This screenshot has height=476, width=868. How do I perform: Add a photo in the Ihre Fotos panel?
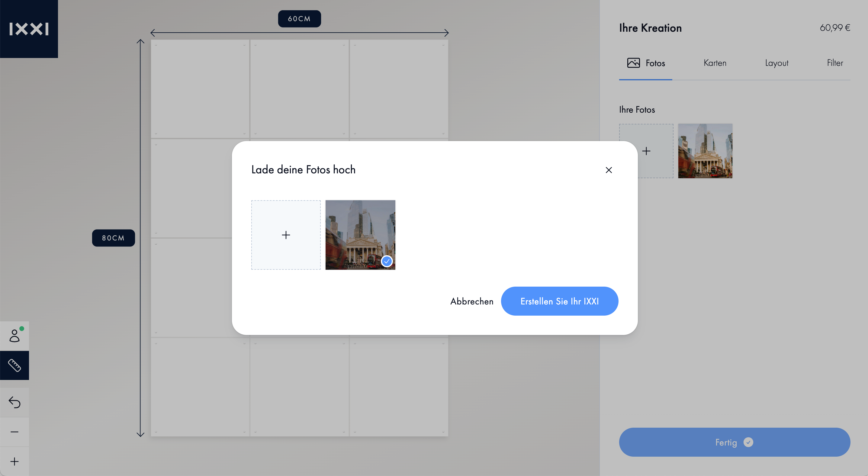click(x=646, y=151)
